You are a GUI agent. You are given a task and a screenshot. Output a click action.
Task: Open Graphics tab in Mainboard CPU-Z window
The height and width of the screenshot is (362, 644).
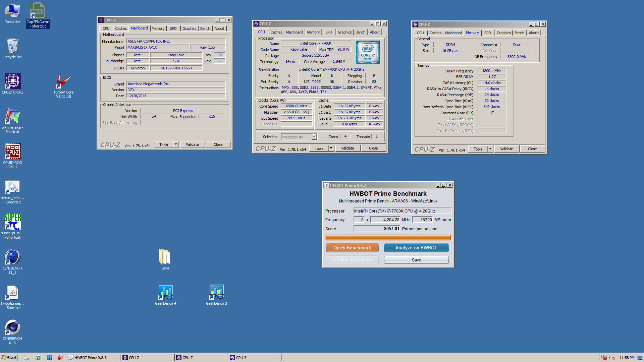pyautogui.click(x=189, y=28)
